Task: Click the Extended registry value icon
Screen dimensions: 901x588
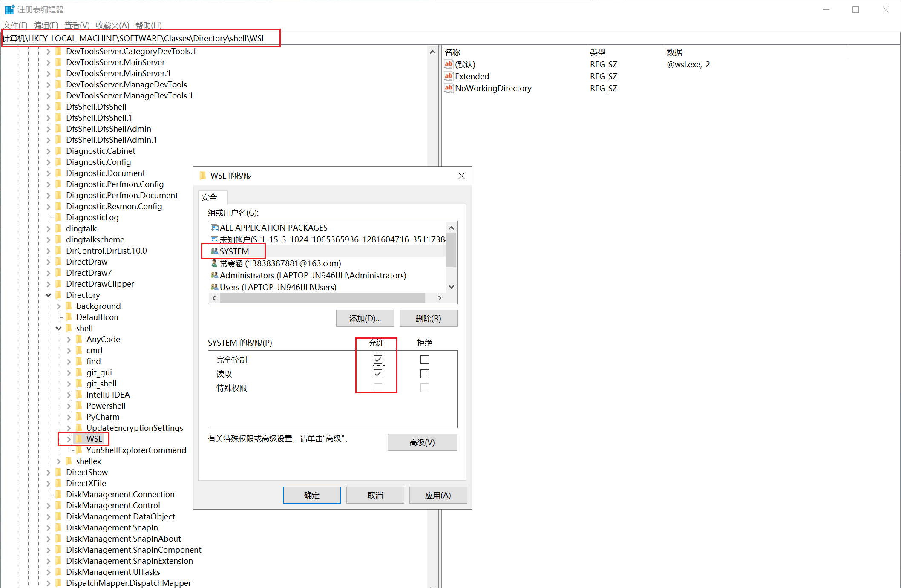Action: (x=449, y=76)
